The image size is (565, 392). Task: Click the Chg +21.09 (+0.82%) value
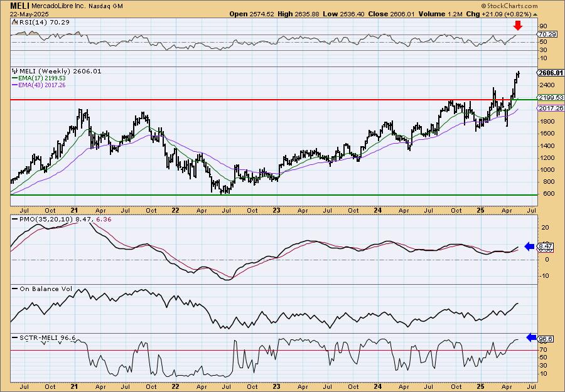tap(498, 14)
